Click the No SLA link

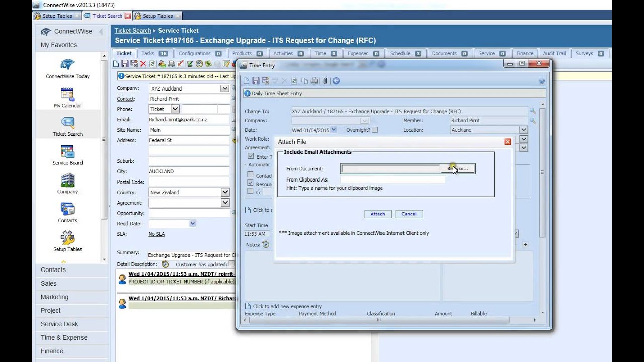point(156,234)
